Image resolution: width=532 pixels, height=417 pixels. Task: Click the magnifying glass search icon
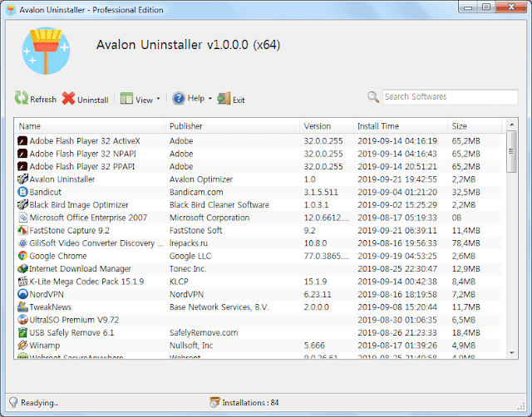click(x=373, y=97)
